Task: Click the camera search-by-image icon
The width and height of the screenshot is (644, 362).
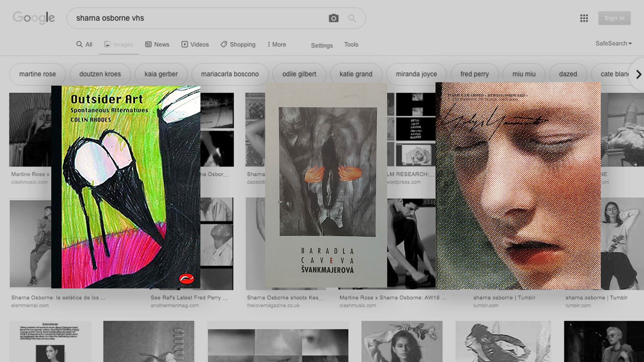Action: coord(334,18)
